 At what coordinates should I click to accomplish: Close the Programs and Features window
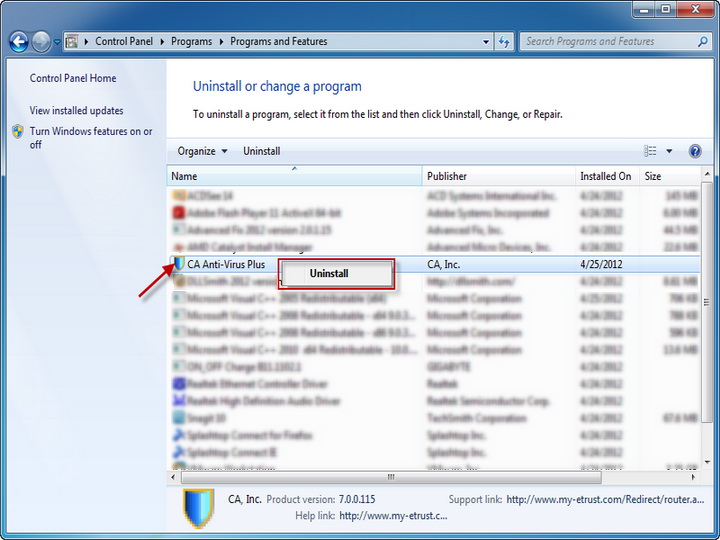pyautogui.click(x=696, y=9)
